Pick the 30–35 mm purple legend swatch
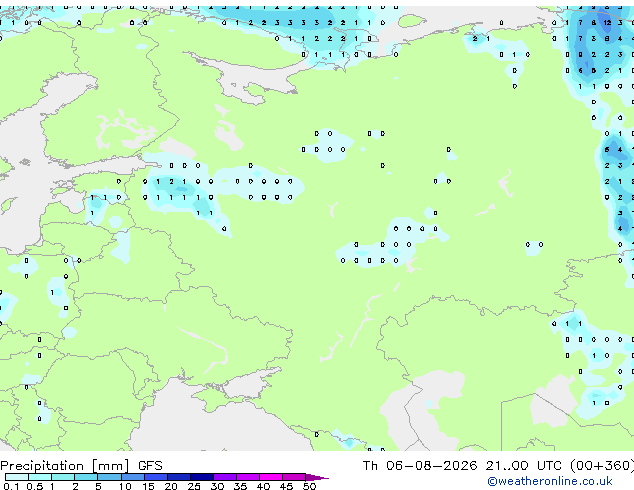The height and width of the screenshot is (490, 634). coord(225,477)
